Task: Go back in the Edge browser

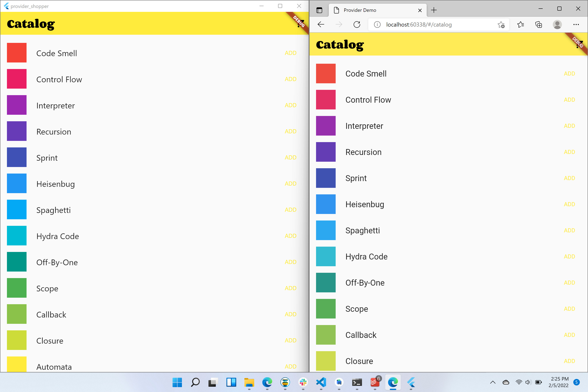Action: point(321,24)
